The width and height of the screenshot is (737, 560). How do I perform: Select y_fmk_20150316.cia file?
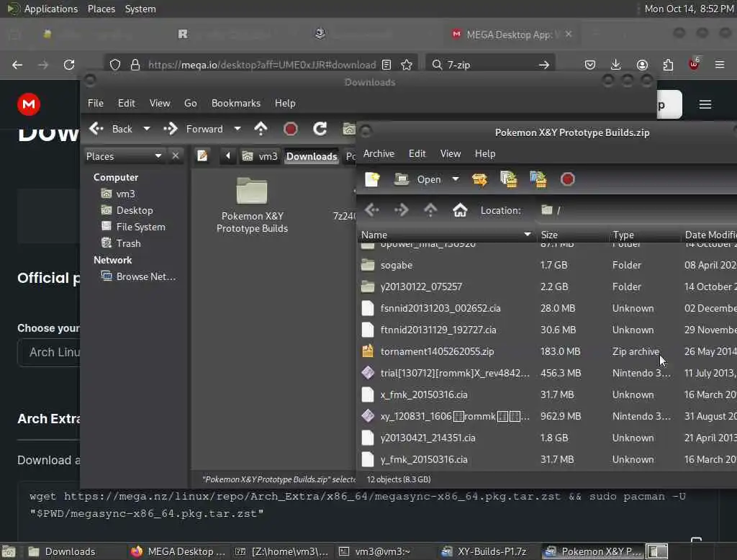click(547, 460)
